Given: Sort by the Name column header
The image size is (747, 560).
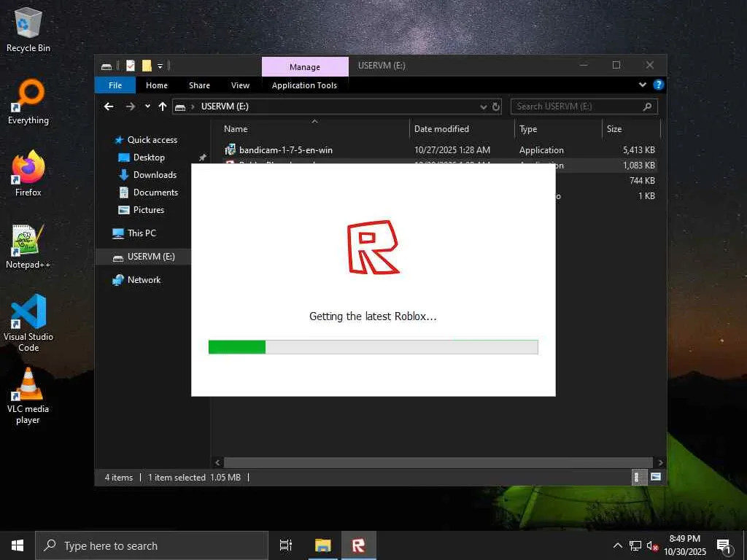Looking at the screenshot, I should (236, 129).
